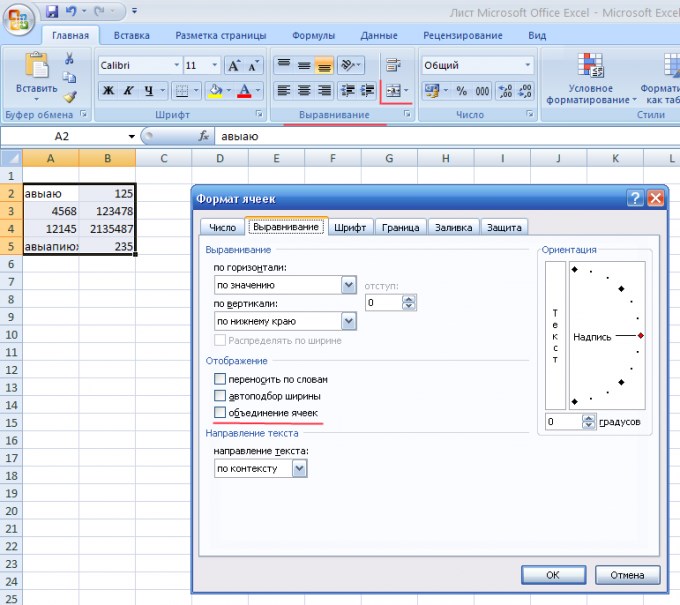
Task: Click the Bold (Ж) formatting icon
Action: coord(108,91)
